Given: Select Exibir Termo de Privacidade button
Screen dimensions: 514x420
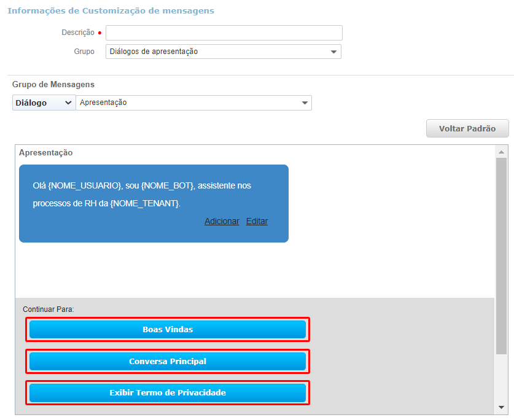Looking at the screenshot, I should point(168,392).
